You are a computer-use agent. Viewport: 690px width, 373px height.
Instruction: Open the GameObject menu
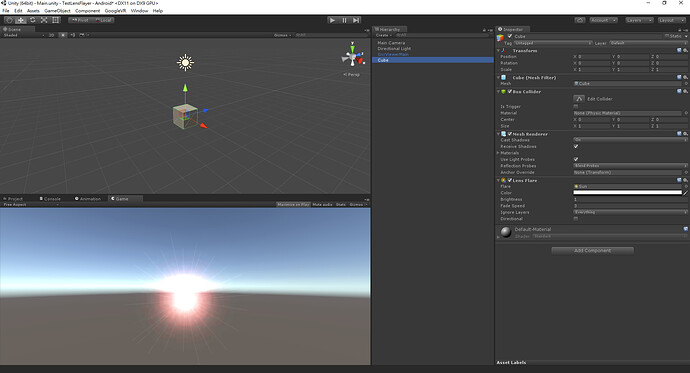(57, 11)
